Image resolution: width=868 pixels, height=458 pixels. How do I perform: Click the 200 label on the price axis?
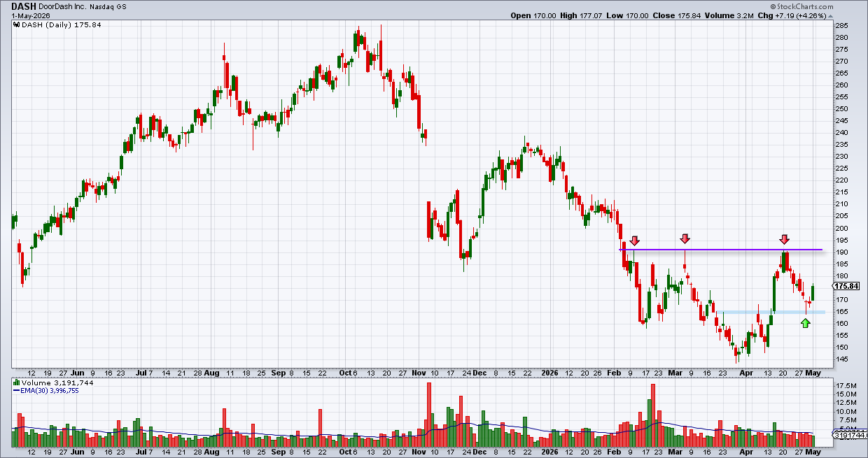[841, 229]
